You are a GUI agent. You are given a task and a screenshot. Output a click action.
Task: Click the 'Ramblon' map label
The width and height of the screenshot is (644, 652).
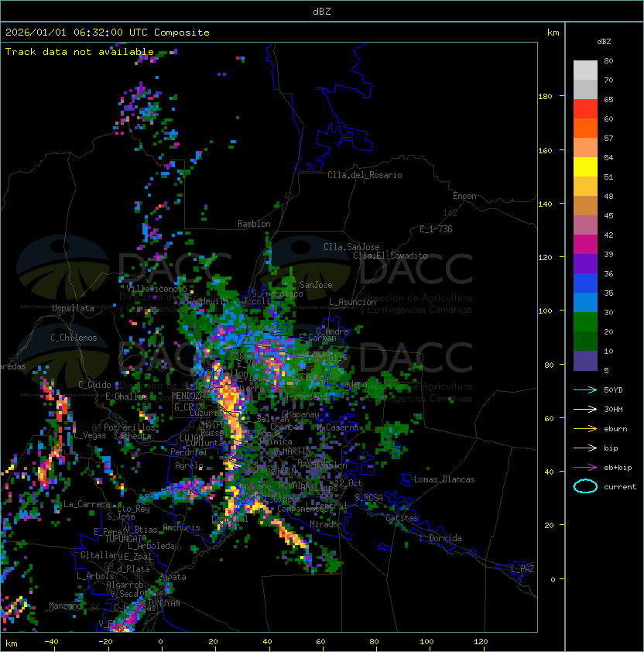[254, 224]
